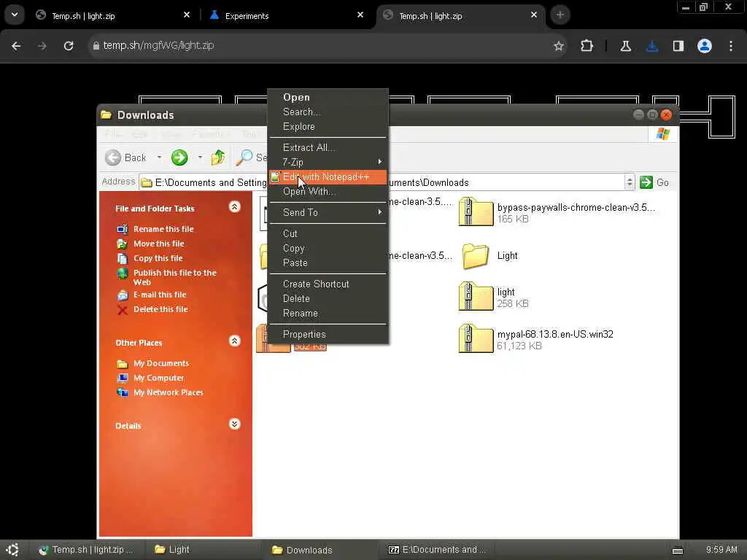The height and width of the screenshot is (560, 747).
Task: Open the Chrome Extensions puzzle icon
Action: tap(587, 46)
